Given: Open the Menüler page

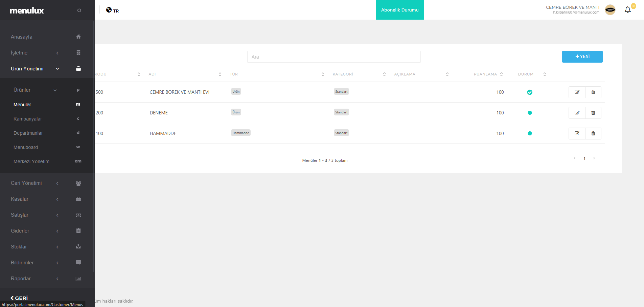Looking at the screenshot, I should pos(22,105).
